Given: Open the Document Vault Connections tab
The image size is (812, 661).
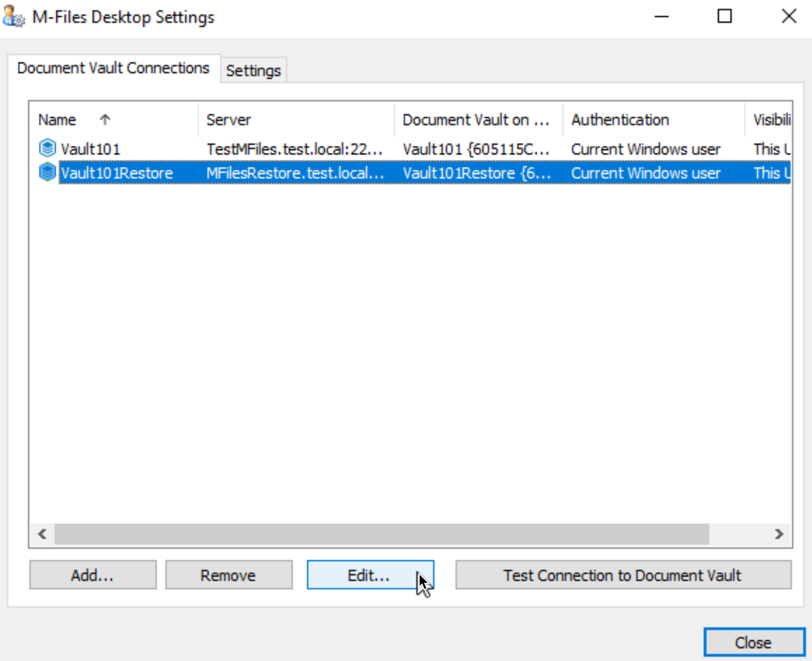Looking at the screenshot, I should [113, 68].
